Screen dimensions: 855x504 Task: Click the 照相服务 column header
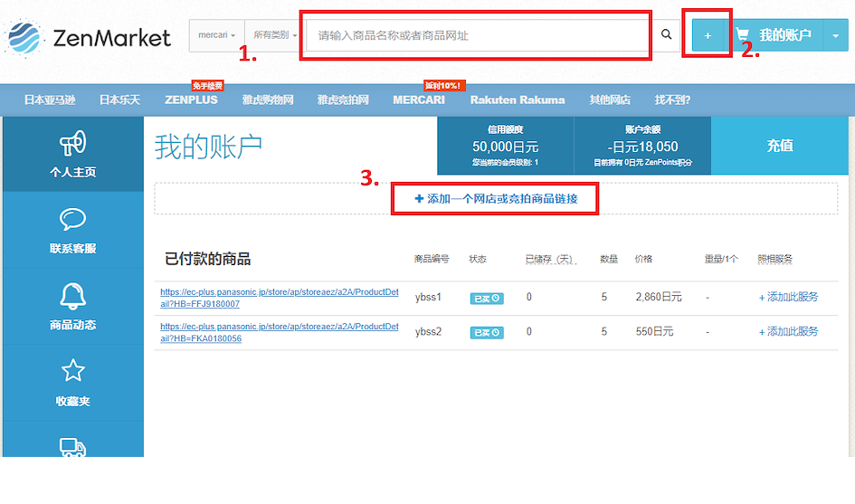point(774,259)
